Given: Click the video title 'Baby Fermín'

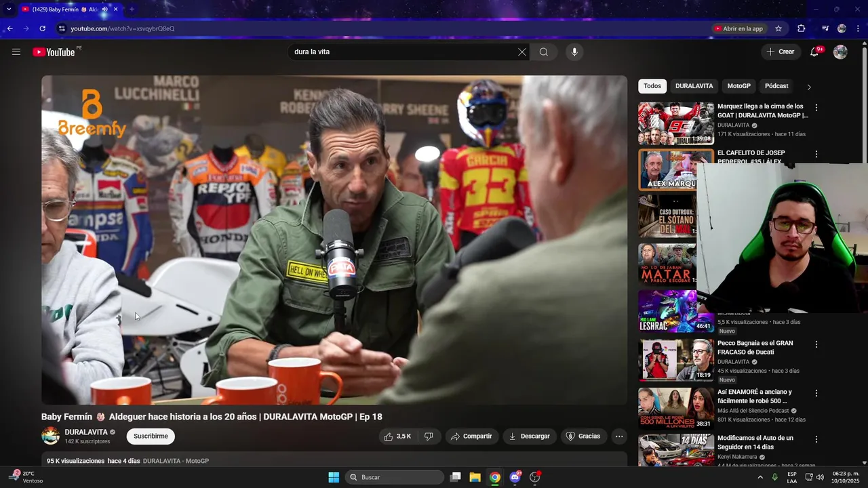Looking at the screenshot, I should coord(212,417).
